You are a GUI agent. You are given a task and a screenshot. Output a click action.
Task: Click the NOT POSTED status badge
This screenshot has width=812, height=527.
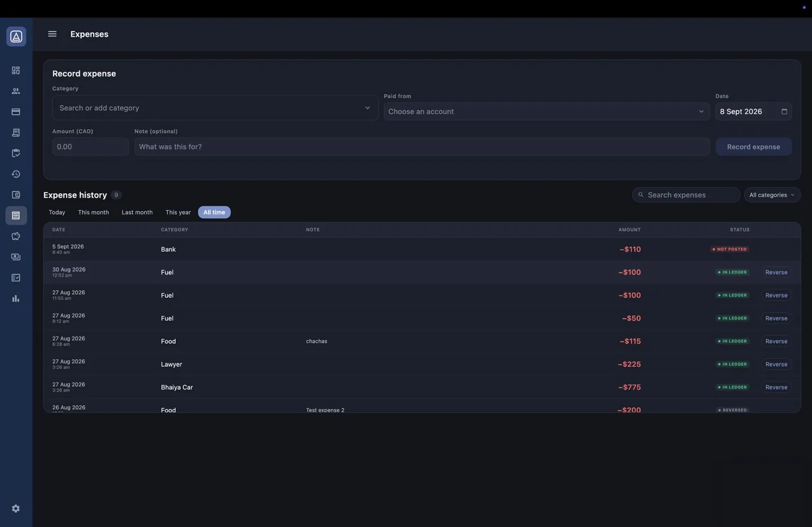729,249
